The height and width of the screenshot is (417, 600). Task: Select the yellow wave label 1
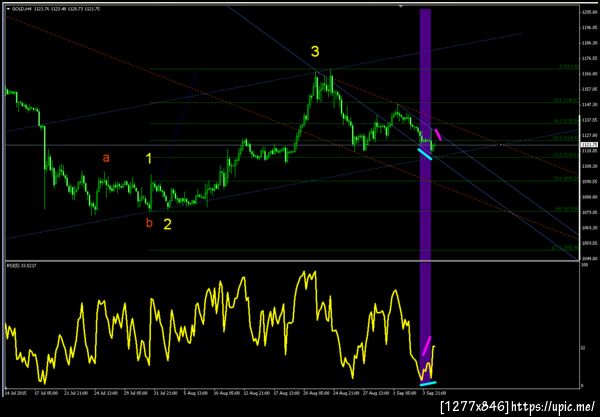(x=149, y=159)
